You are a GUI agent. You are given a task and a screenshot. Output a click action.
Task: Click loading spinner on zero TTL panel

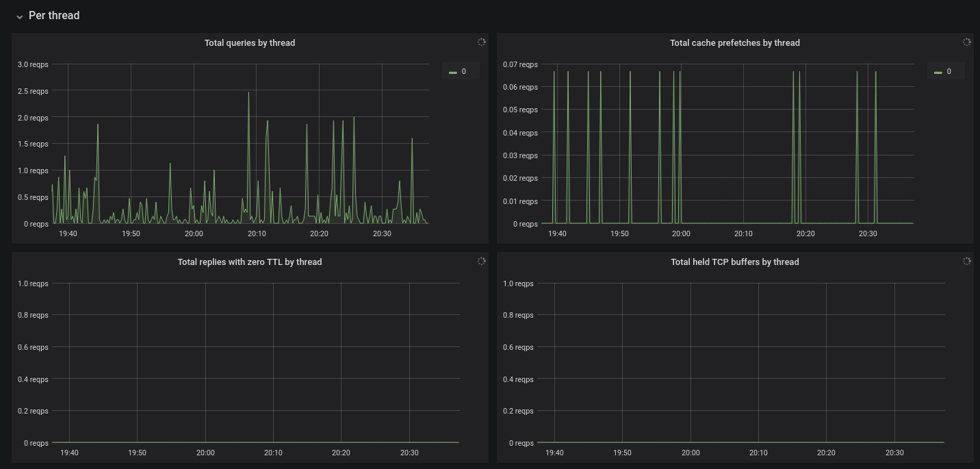[482, 262]
